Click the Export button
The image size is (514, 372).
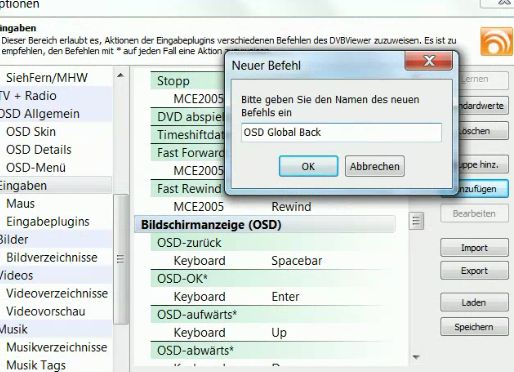[x=474, y=271]
